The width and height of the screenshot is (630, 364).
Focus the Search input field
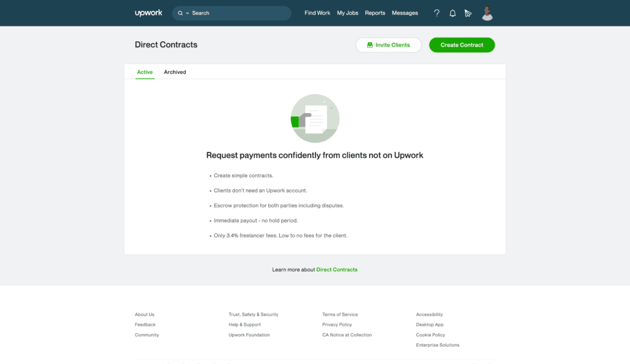tap(231, 14)
